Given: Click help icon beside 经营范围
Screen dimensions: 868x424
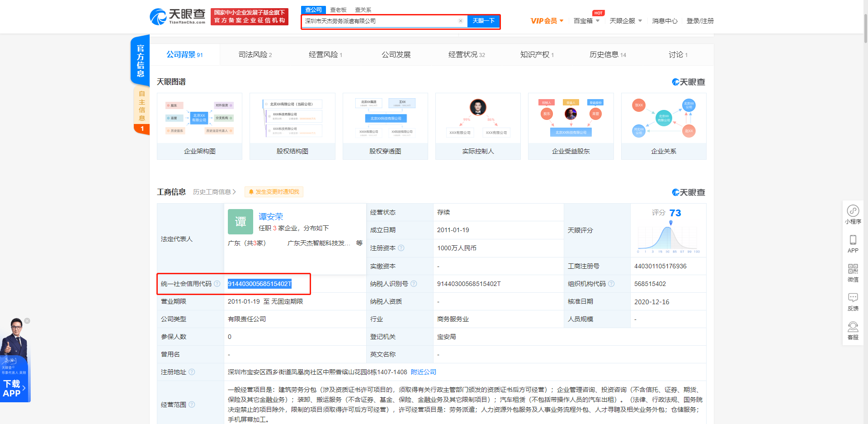Looking at the screenshot, I should coord(192,405).
